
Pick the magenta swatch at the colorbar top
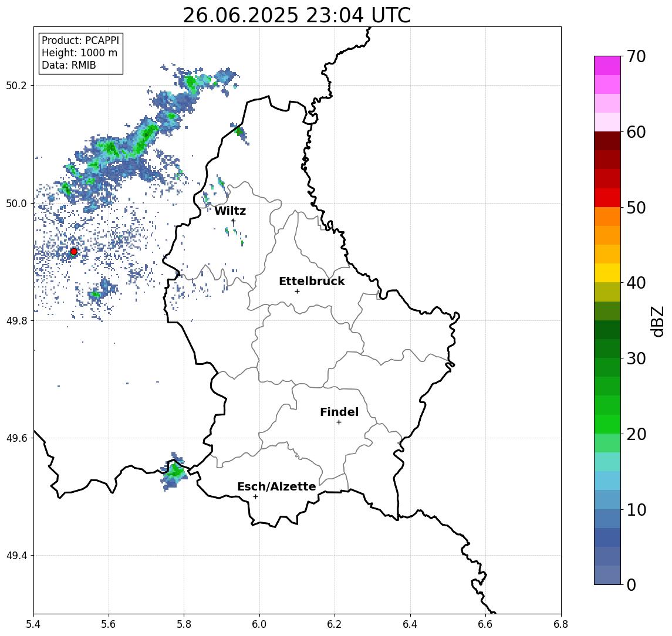click(607, 66)
